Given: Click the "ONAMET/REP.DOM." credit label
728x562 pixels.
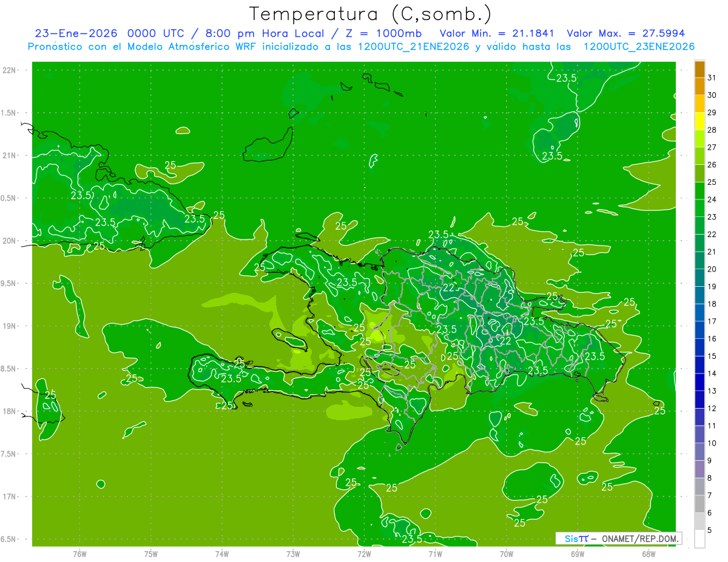Looking at the screenshot, I should pyautogui.click(x=639, y=538).
